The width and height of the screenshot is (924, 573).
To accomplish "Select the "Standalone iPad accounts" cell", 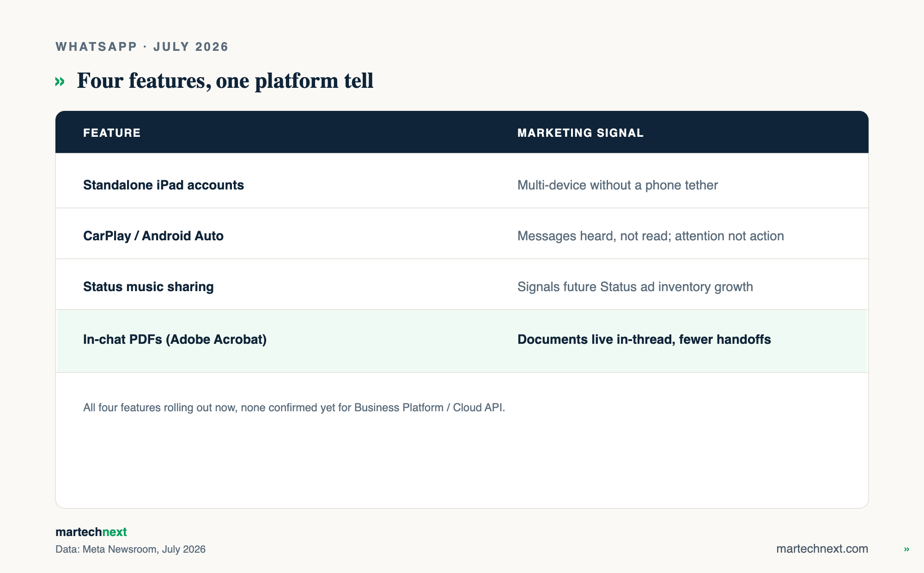I will pos(164,185).
